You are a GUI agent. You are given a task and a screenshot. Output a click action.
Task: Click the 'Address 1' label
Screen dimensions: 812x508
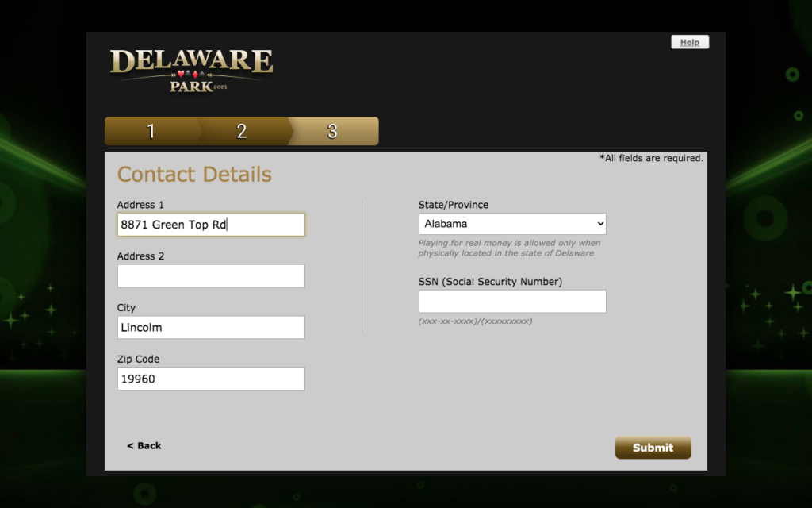point(140,205)
